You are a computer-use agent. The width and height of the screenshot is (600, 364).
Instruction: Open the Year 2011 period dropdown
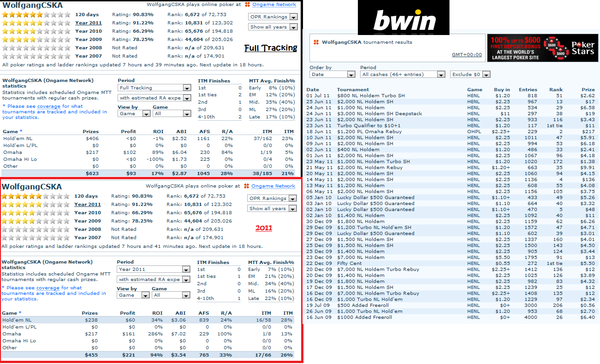pos(154,270)
